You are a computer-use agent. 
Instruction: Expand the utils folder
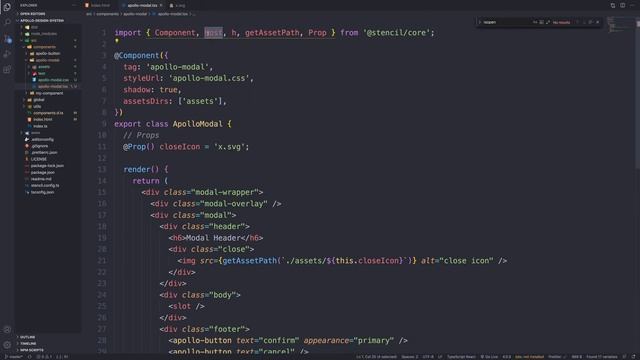(37, 106)
